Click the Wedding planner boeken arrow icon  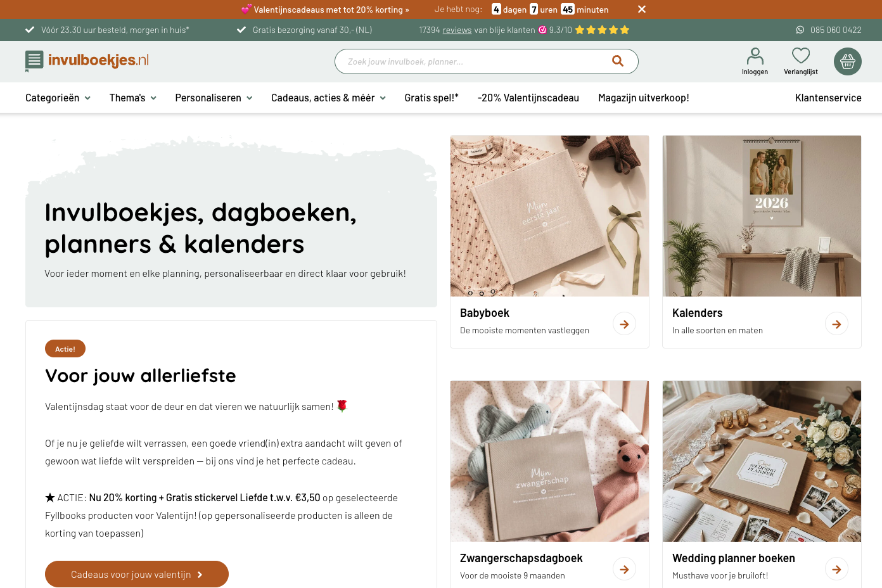point(836,569)
